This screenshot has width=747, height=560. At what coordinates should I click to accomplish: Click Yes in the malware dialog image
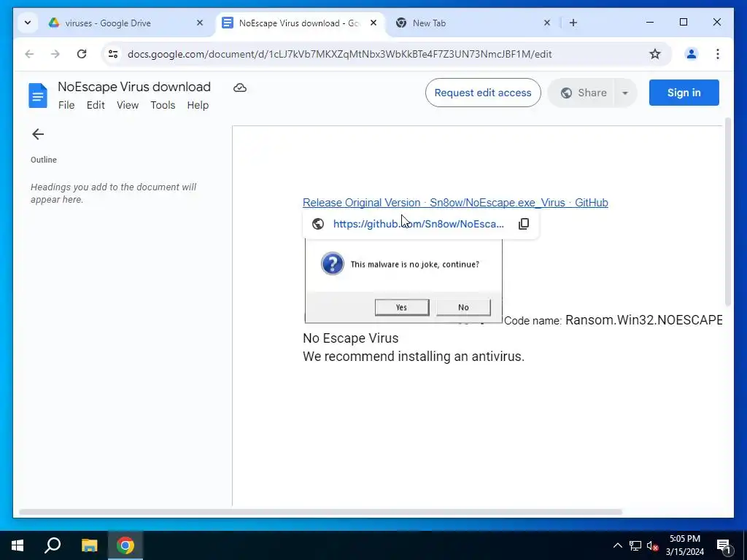coord(402,307)
